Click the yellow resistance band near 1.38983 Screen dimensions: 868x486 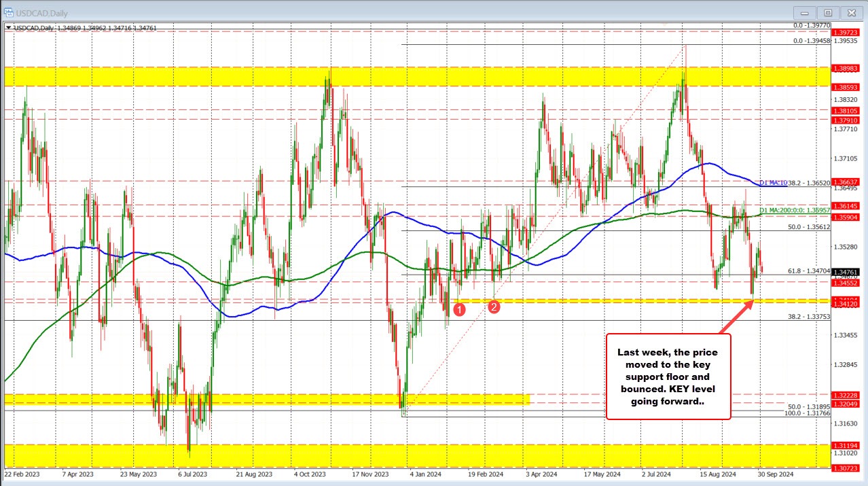coord(408,75)
